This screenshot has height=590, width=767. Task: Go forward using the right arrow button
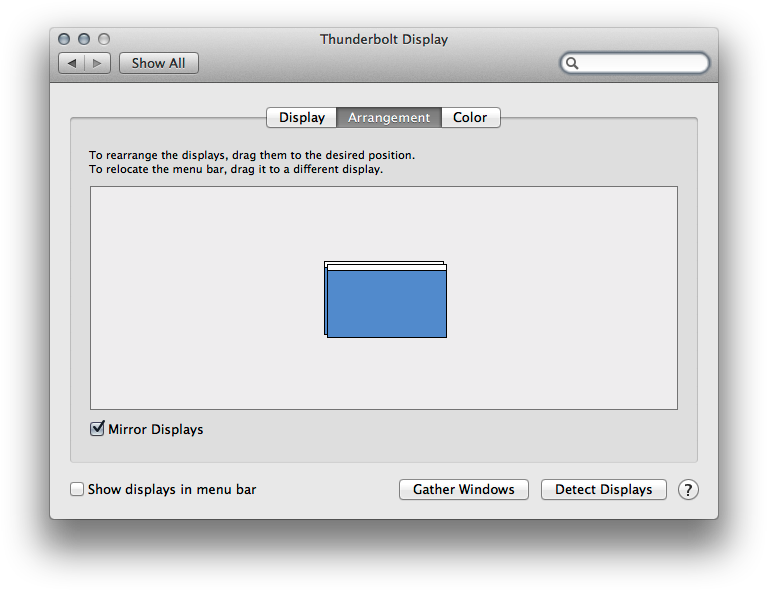pyautogui.click(x=97, y=63)
